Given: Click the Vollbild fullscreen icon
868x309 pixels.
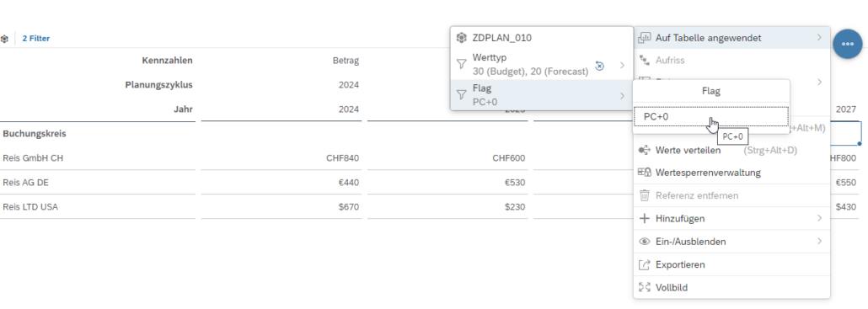Looking at the screenshot, I should point(645,287).
